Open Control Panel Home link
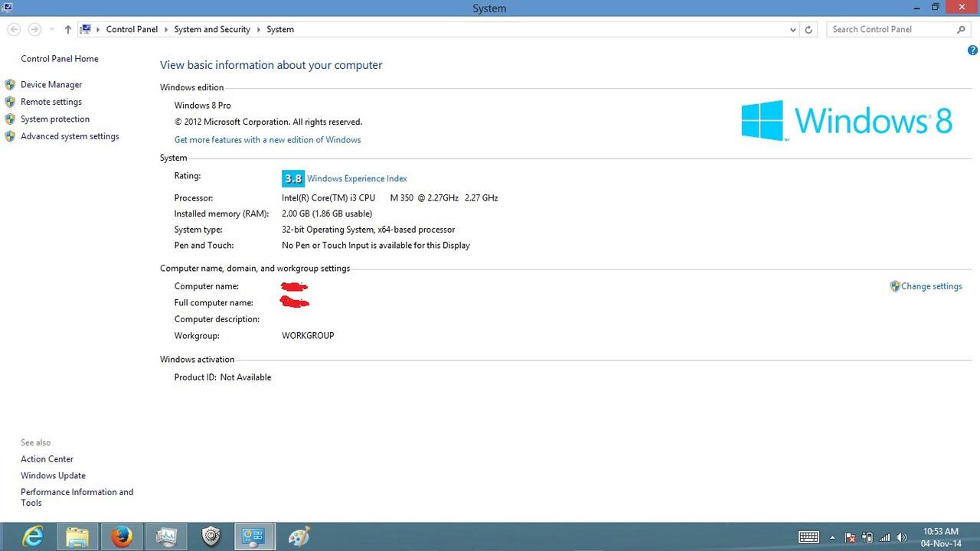The image size is (980, 551). (60, 59)
